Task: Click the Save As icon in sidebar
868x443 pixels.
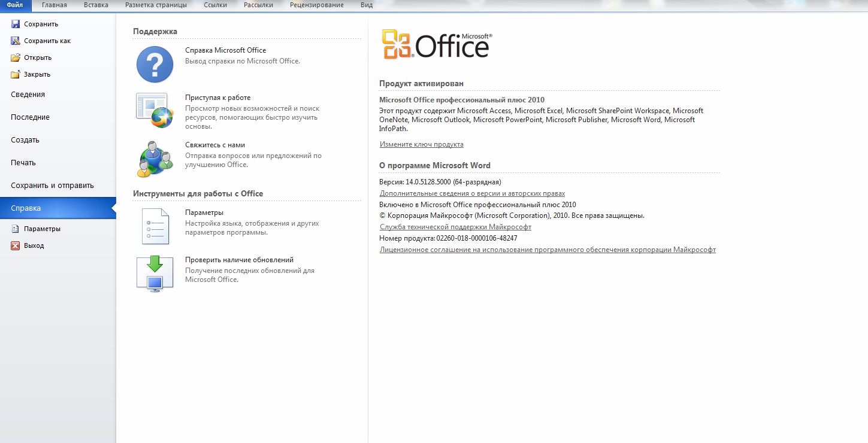Action: [16, 41]
